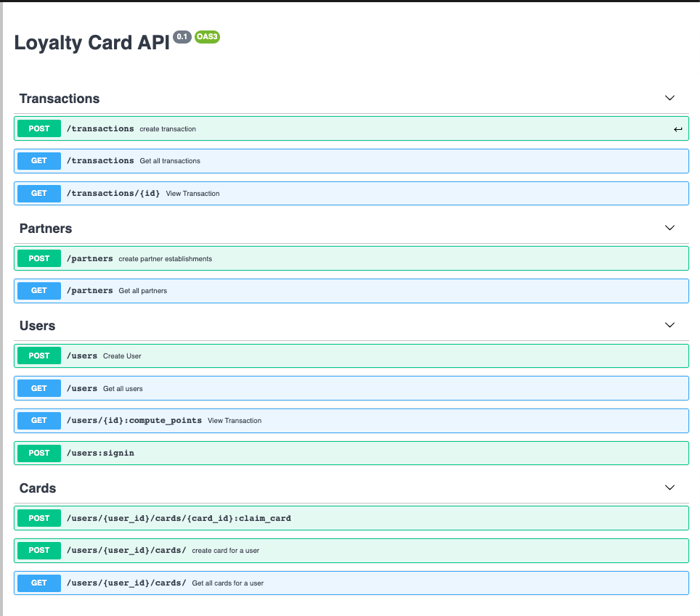Click GET badge for compute_points endpoint

point(38,420)
